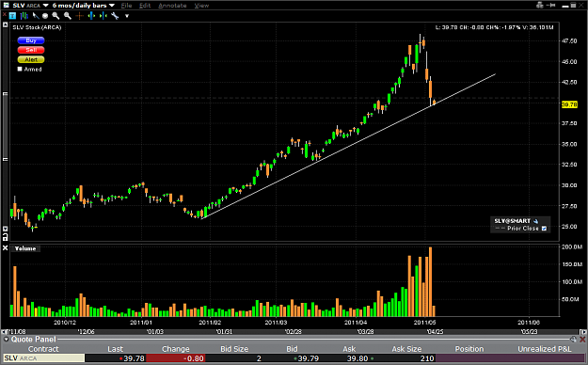
Task: Click the Bid column header
Action: (292, 349)
